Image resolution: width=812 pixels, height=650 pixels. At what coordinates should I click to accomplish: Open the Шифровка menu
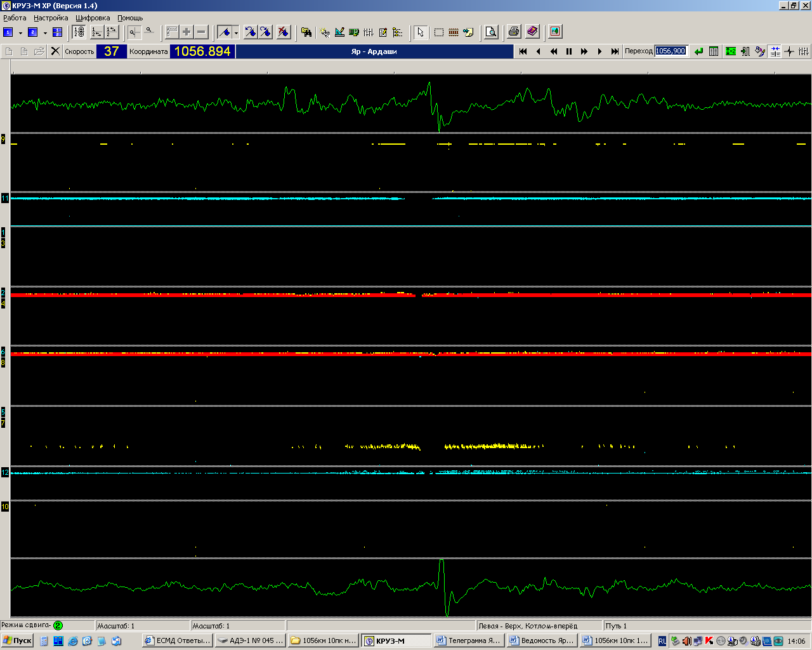(x=93, y=18)
